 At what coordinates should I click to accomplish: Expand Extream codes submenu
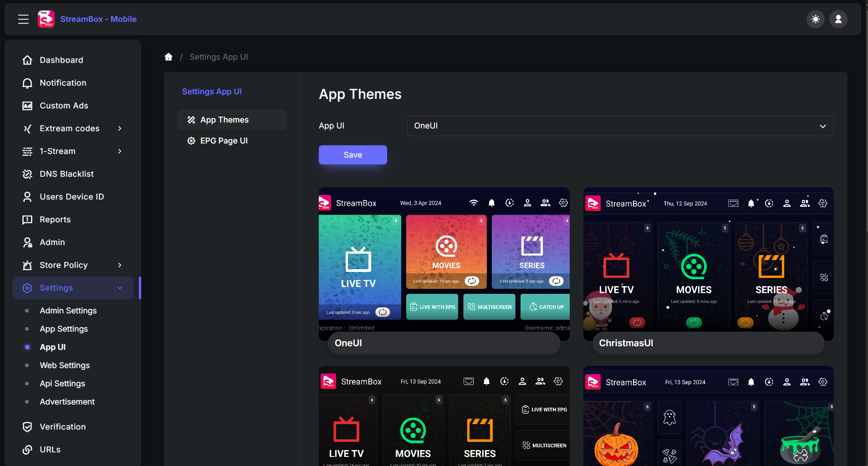point(73,128)
